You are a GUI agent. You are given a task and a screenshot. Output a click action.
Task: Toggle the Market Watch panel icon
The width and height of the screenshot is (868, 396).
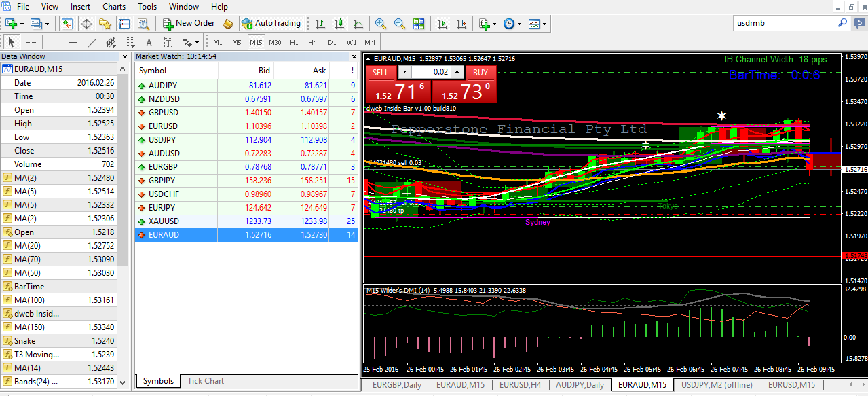[67, 23]
